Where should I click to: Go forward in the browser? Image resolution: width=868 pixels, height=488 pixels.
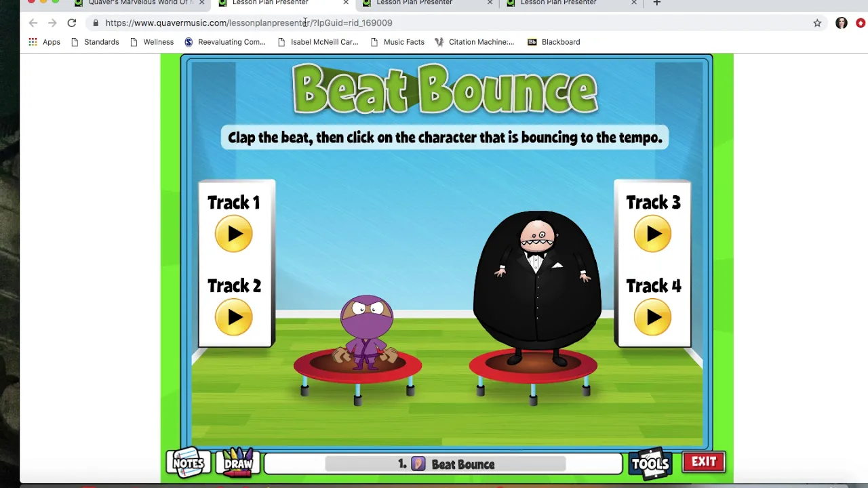[52, 23]
